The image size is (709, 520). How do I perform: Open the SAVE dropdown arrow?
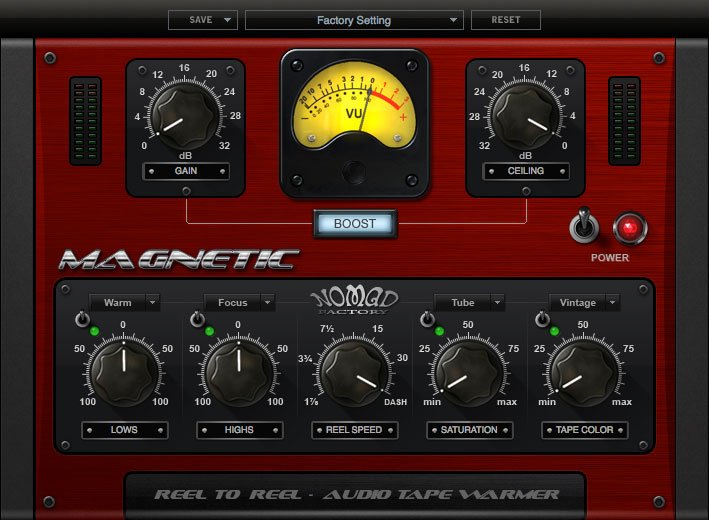click(x=227, y=20)
